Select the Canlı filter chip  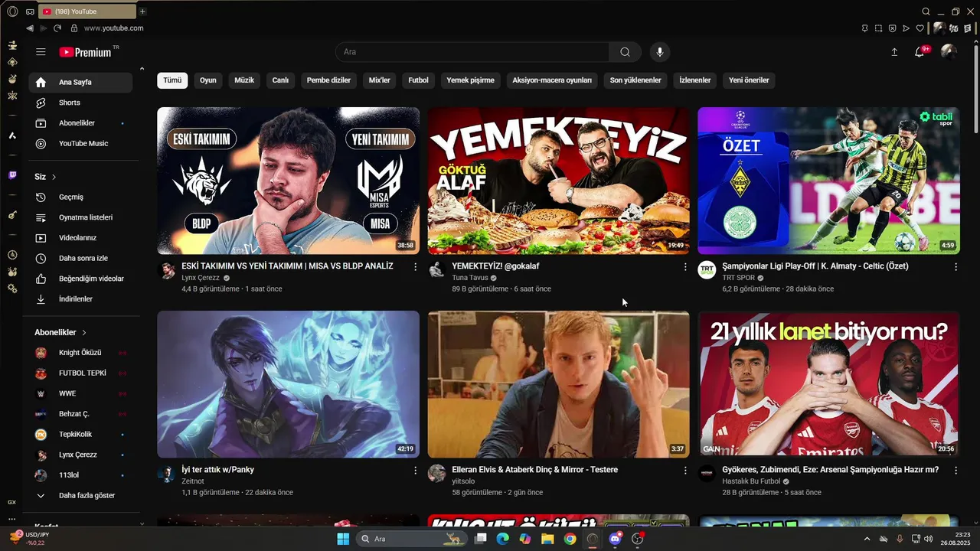tap(281, 80)
